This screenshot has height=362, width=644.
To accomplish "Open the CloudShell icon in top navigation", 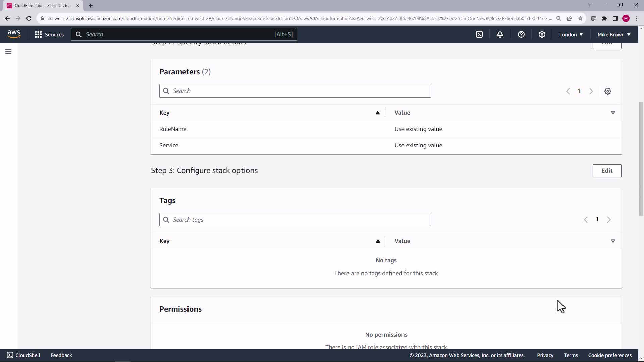I will [479, 34].
